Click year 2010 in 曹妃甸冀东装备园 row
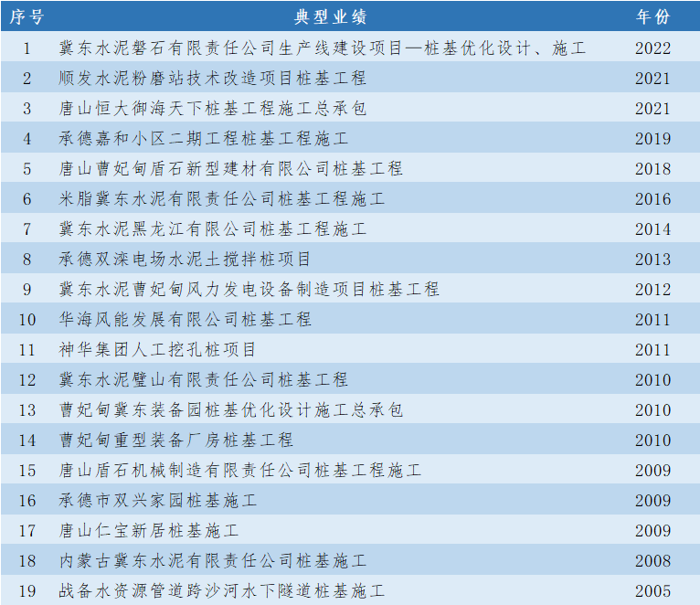The image size is (700, 605). click(x=652, y=409)
